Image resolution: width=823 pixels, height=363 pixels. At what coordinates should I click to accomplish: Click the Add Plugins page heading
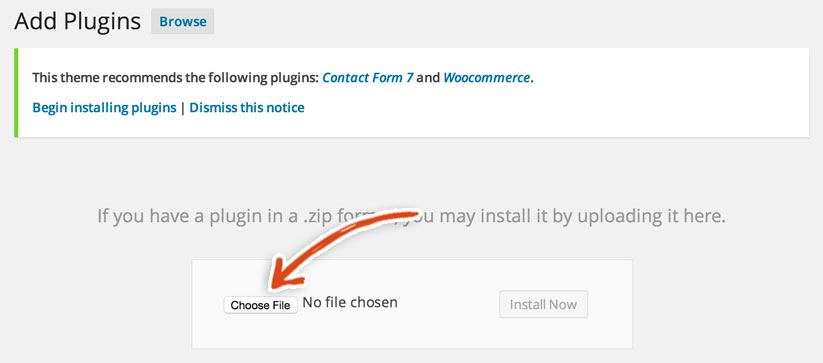pos(77,22)
